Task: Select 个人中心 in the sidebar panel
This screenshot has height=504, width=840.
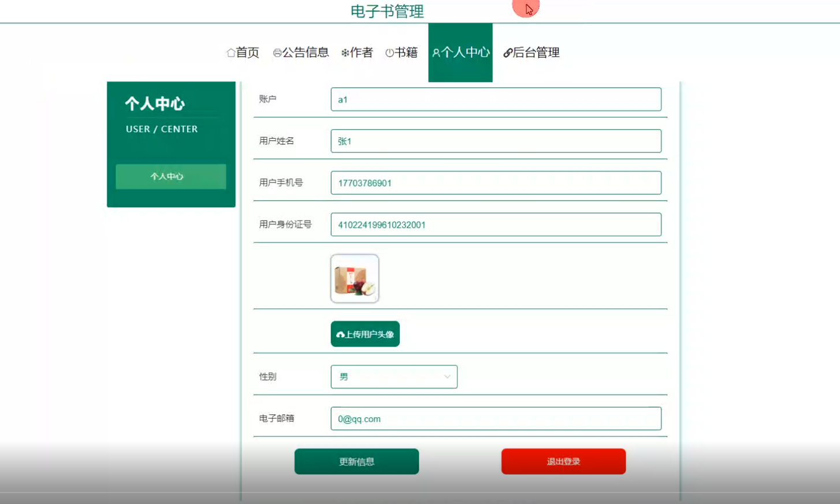Action: coord(170,177)
